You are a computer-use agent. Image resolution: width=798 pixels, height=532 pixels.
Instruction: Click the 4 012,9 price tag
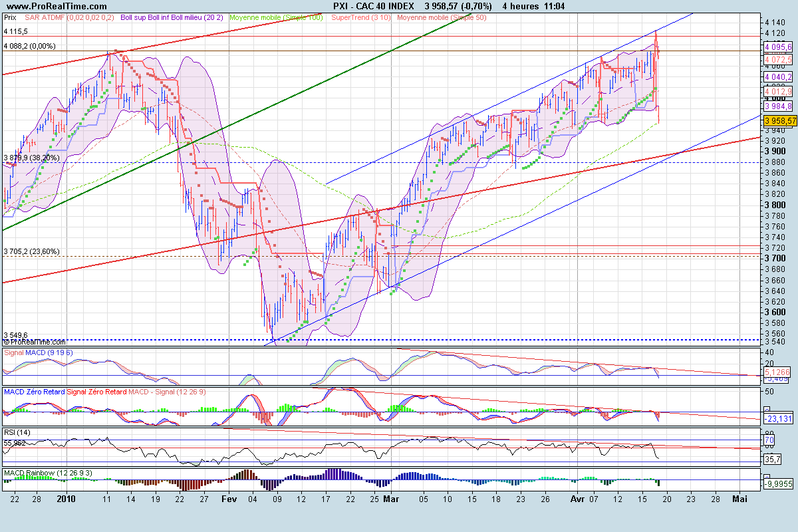click(778, 92)
